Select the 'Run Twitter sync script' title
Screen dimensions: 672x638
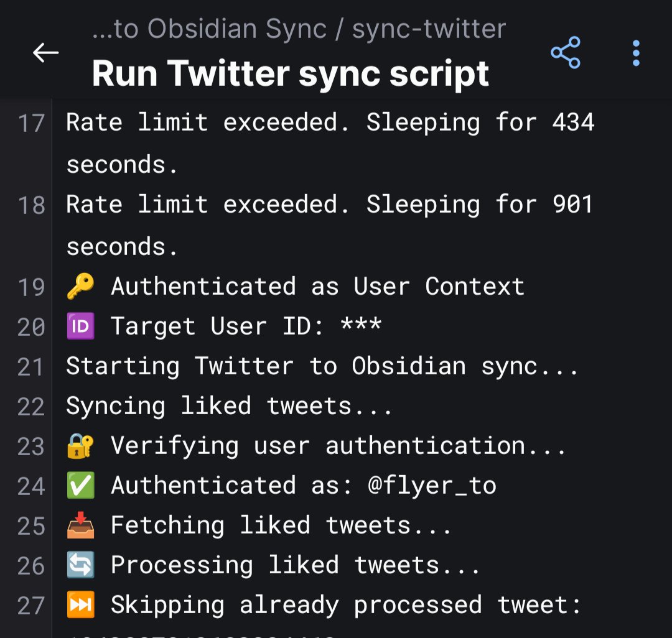[x=290, y=73]
